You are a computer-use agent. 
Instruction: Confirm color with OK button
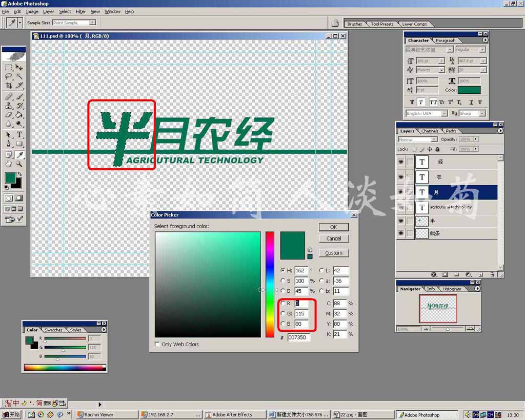[x=334, y=227]
